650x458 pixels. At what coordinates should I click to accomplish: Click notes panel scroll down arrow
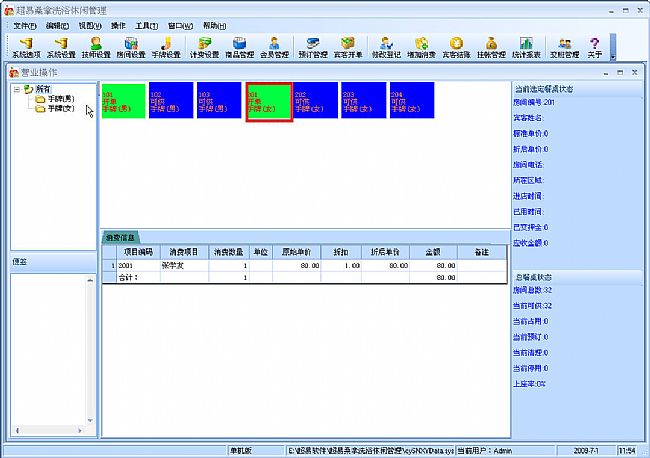tap(90, 421)
